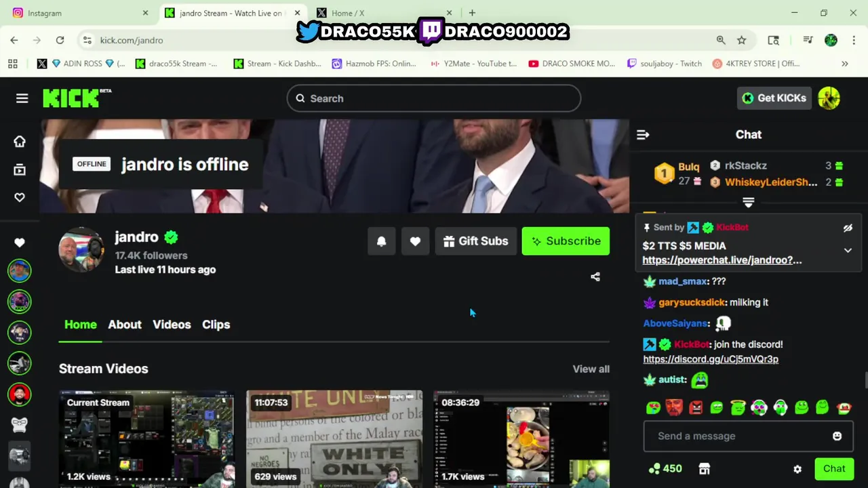Open the About channel tab
This screenshot has width=868, height=488.
[125, 325]
